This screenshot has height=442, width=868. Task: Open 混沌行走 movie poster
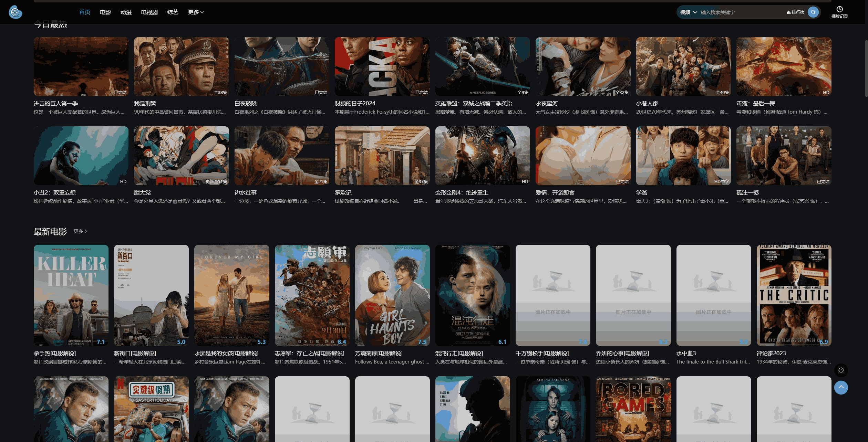(473, 295)
